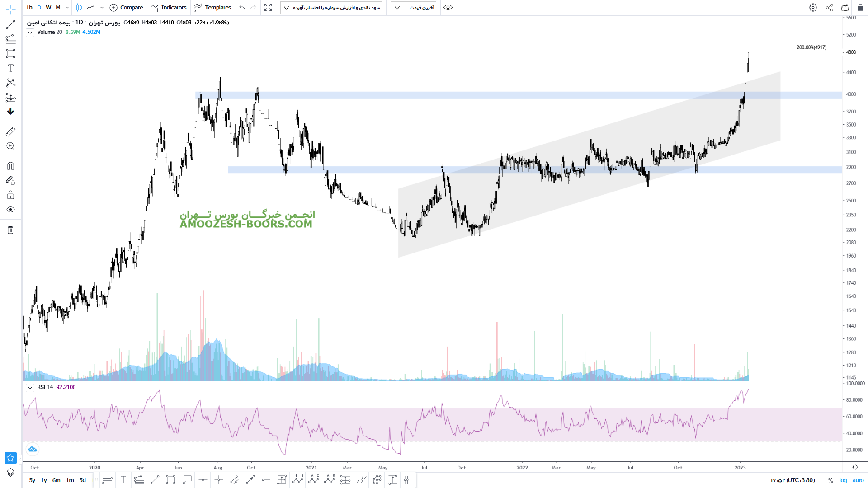The image size is (868, 488).
Task: Collapse the Volume indicator legend
Action: click(x=30, y=33)
